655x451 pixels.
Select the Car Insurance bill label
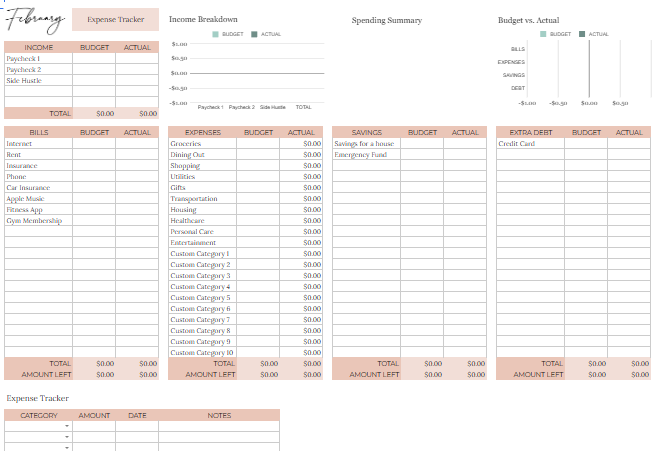coord(28,188)
